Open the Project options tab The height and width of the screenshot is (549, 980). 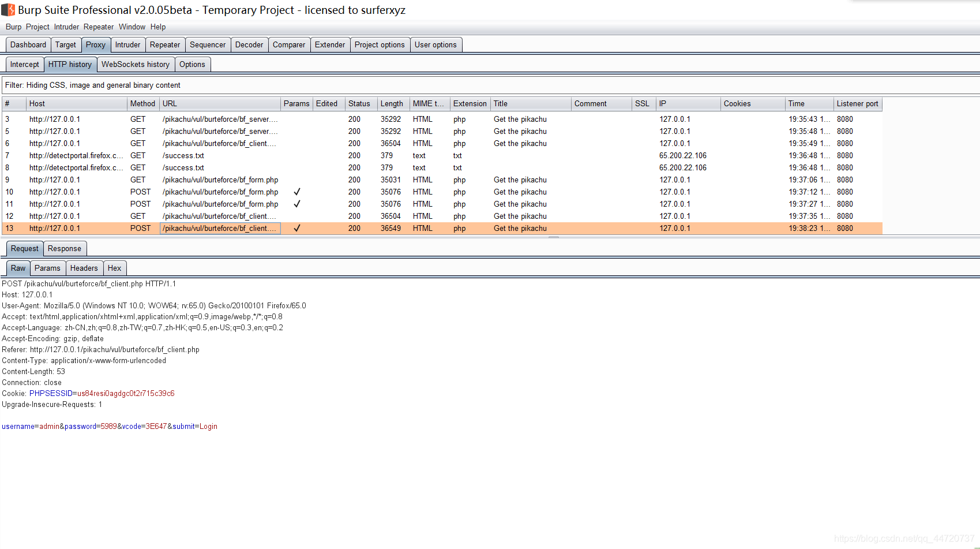[x=380, y=44]
